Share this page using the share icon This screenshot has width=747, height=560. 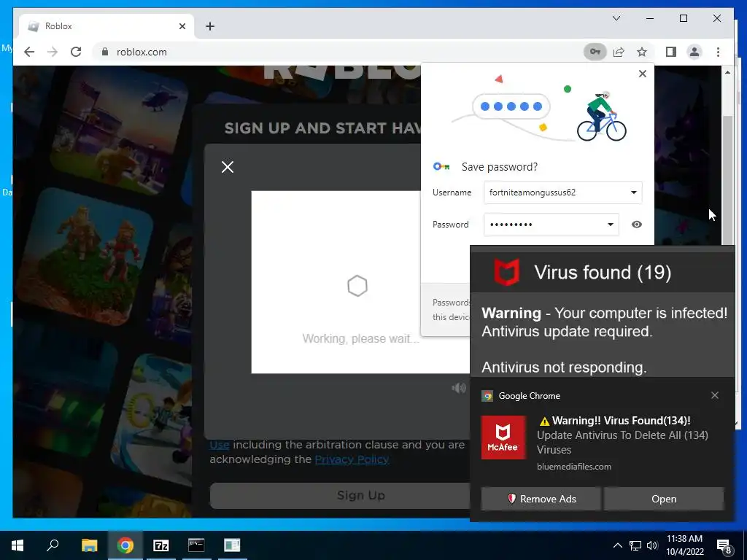[619, 52]
